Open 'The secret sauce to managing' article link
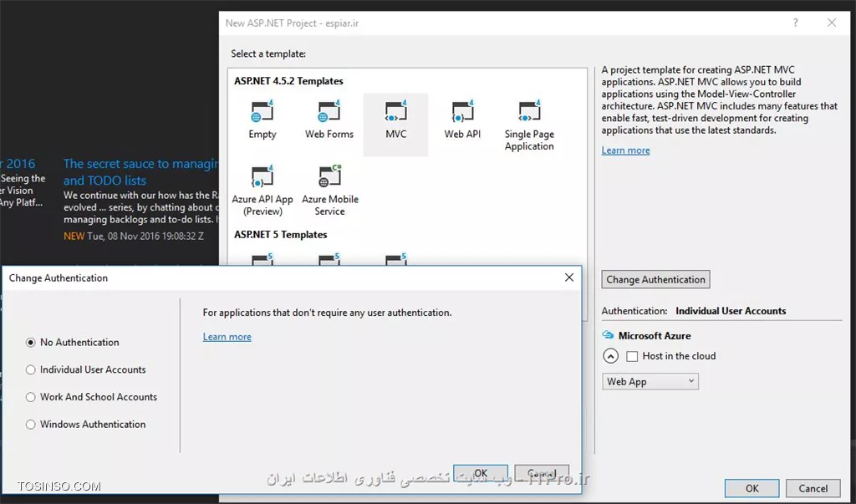856x504 pixels. click(x=140, y=171)
